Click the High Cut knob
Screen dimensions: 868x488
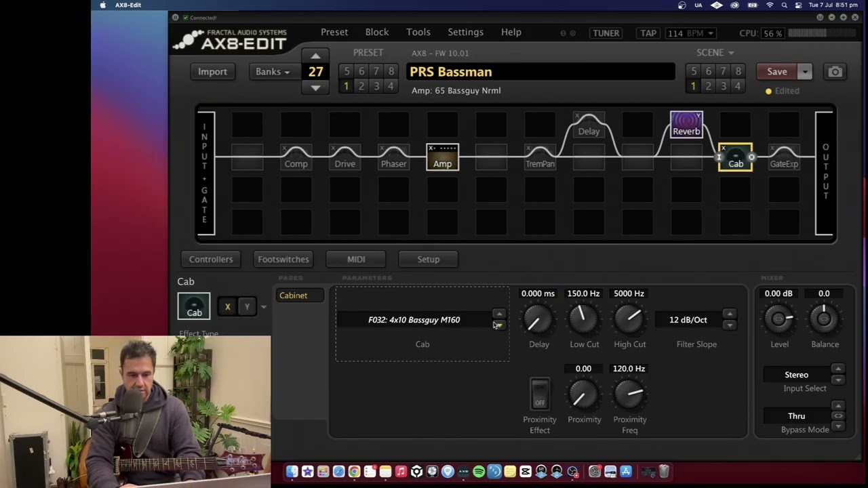(629, 319)
